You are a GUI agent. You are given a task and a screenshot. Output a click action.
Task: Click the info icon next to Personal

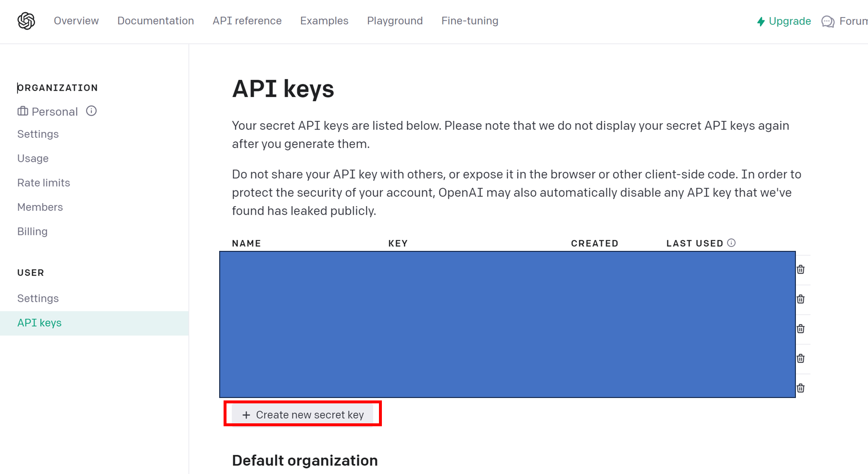(x=91, y=111)
